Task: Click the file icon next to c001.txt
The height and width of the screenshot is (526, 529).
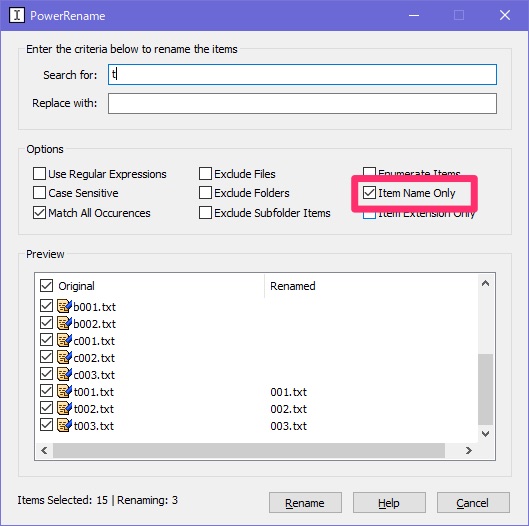Action: point(64,340)
